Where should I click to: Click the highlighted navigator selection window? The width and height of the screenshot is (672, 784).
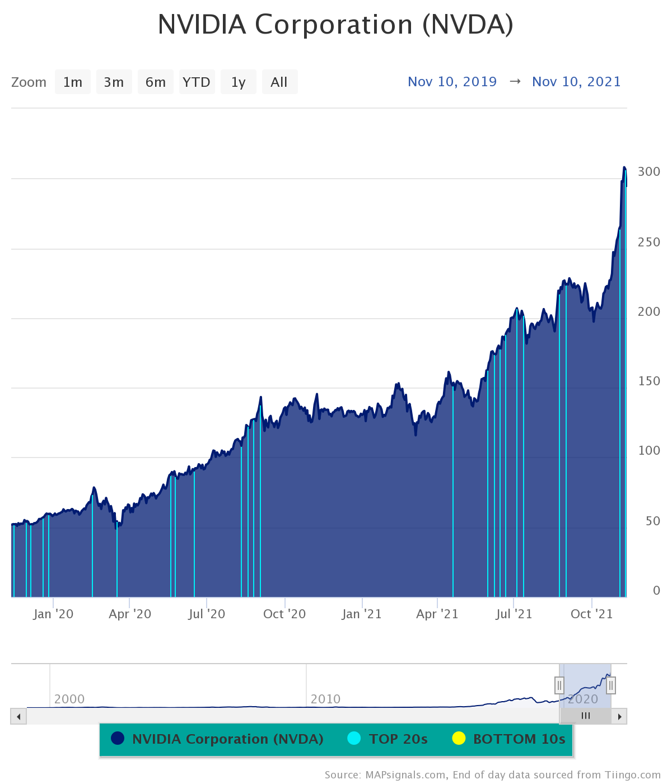pos(585,685)
